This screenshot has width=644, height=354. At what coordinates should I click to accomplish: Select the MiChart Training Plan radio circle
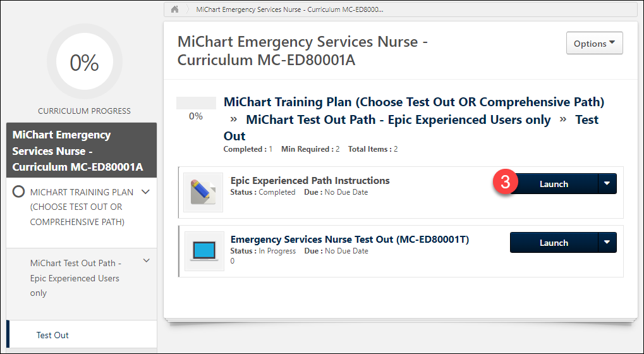coord(19,192)
